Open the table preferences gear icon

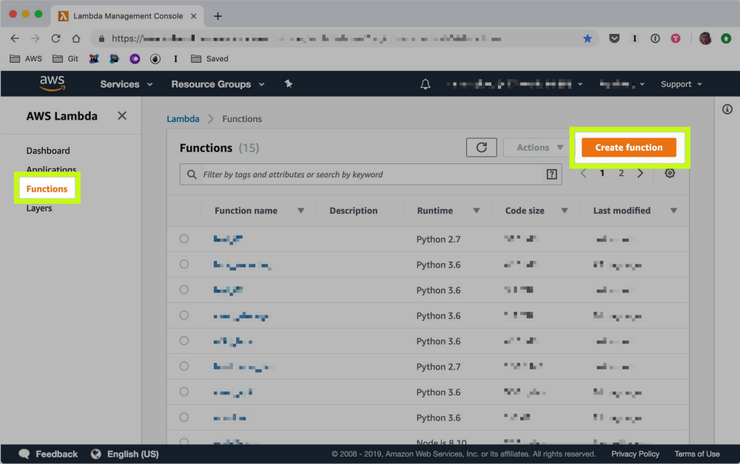[670, 173]
